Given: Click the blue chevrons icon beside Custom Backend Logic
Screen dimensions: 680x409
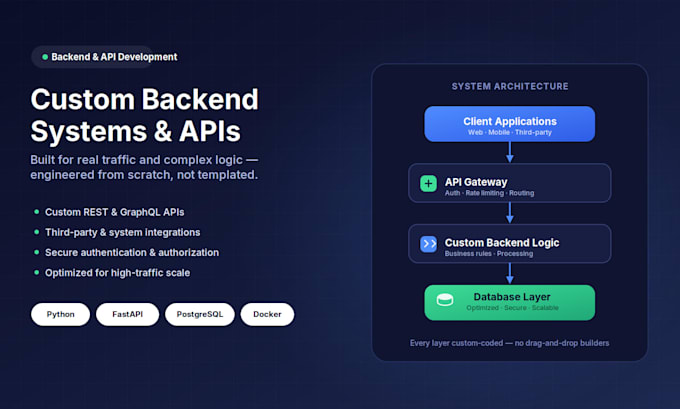Looking at the screenshot, I should point(428,244).
